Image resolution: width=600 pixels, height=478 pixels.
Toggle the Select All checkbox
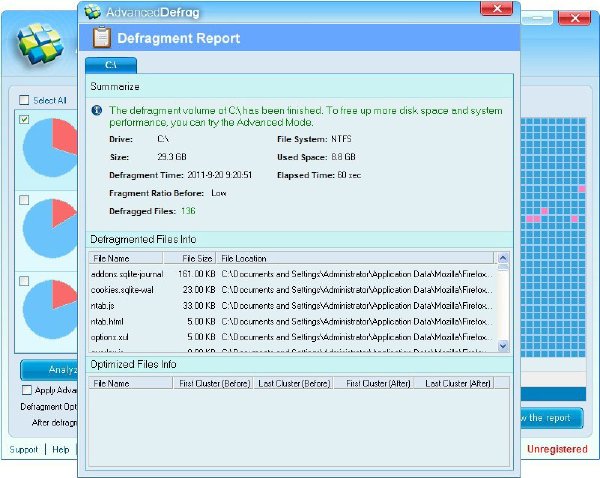[24, 100]
